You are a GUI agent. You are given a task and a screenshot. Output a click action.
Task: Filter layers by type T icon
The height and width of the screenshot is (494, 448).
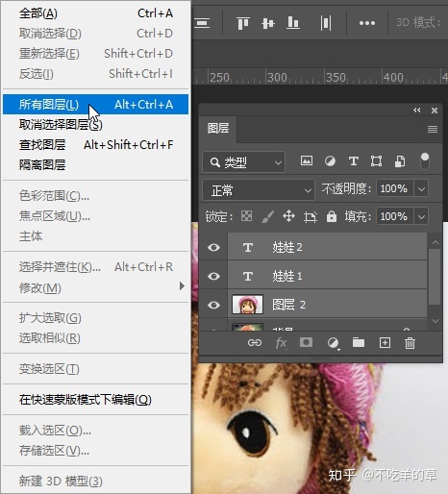(354, 161)
